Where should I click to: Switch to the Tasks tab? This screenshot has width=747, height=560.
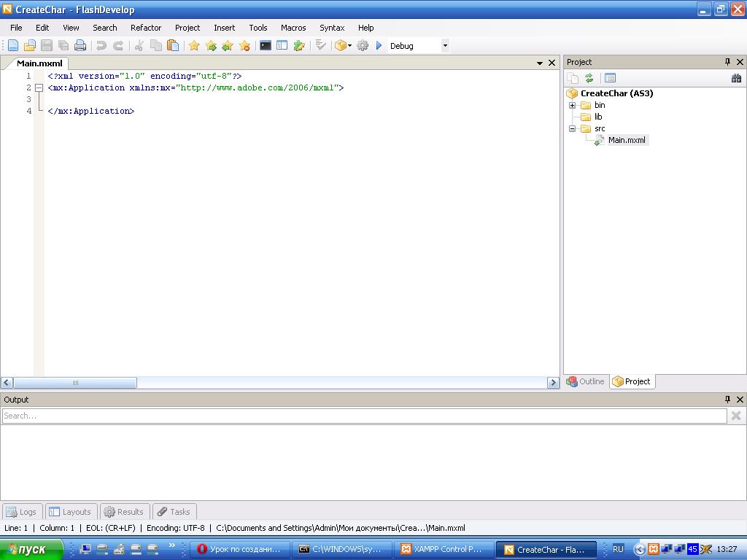pos(174,512)
